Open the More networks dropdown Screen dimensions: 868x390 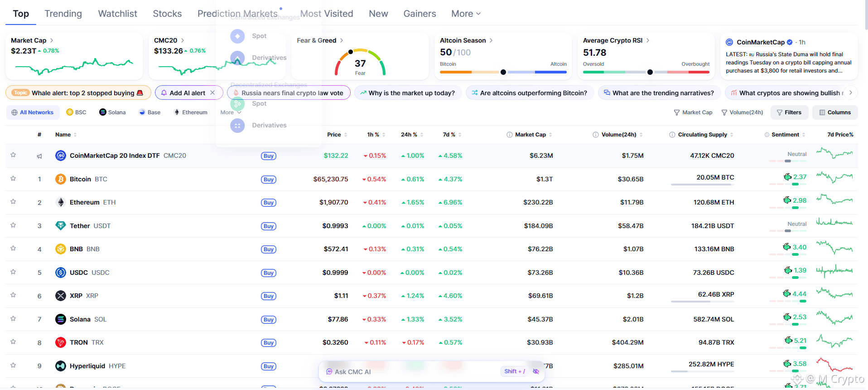coord(231,112)
